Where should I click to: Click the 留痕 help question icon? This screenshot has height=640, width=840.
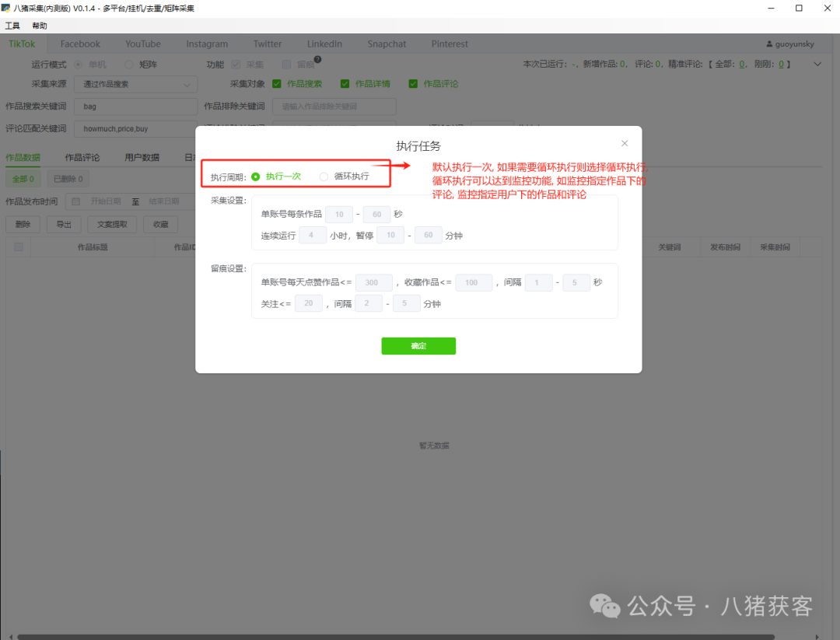(x=317, y=59)
